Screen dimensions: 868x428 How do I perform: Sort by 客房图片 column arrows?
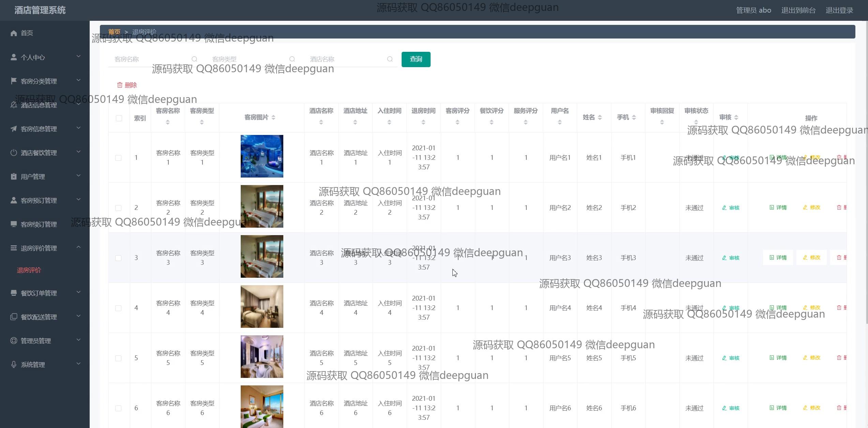[x=273, y=118]
